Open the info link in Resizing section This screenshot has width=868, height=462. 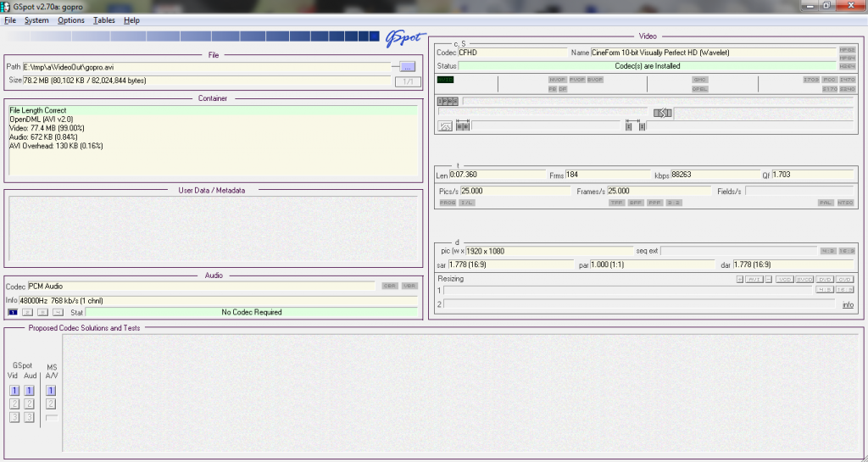pos(848,304)
